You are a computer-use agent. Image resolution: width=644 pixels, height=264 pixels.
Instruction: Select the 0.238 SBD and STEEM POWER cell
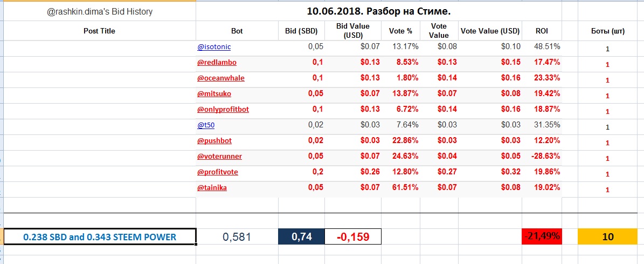tap(100, 236)
